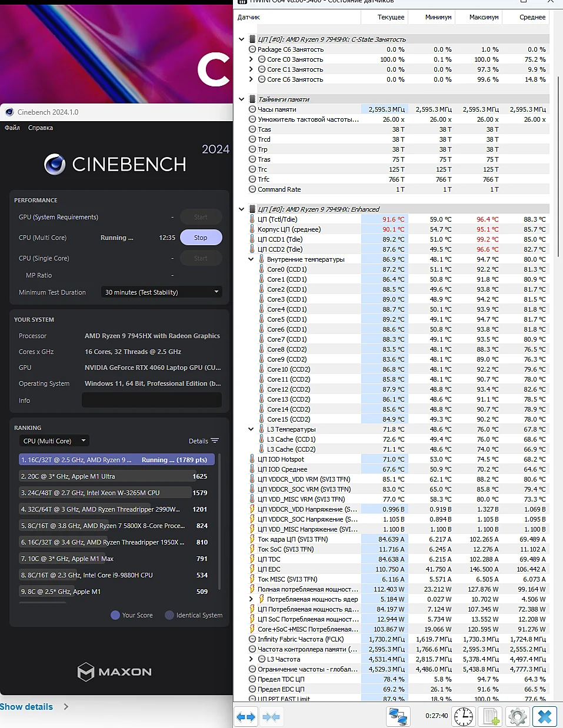Click the Identical System legend indicator
Image resolution: width=563 pixels, height=728 pixels.
pyautogui.click(x=169, y=615)
